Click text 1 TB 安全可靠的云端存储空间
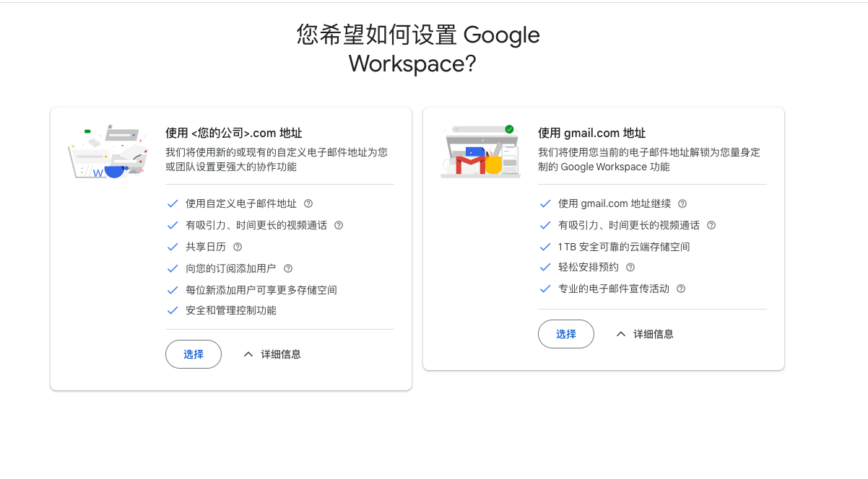This screenshot has height=479, width=868. 624,247
